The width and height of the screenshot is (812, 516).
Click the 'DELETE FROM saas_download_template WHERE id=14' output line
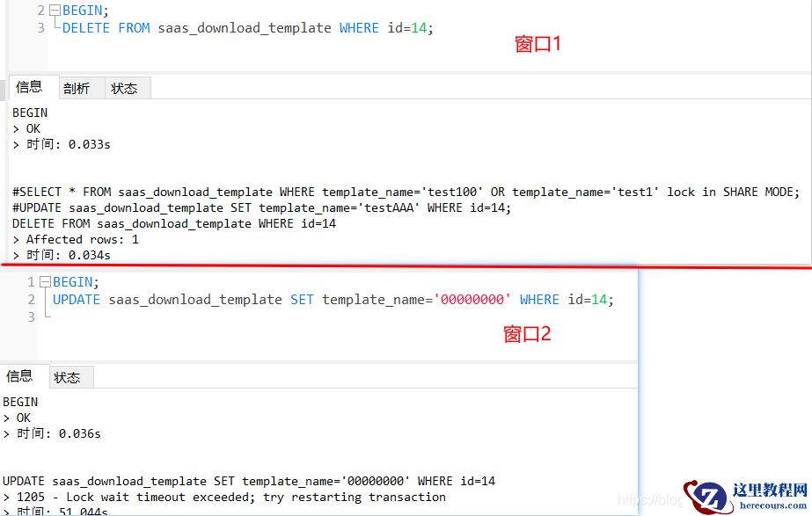(x=174, y=223)
